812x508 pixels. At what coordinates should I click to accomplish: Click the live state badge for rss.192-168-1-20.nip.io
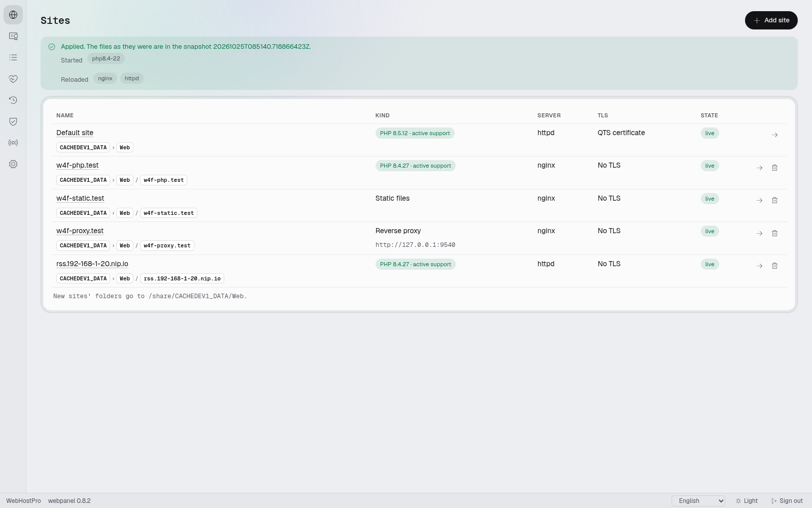pos(709,264)
